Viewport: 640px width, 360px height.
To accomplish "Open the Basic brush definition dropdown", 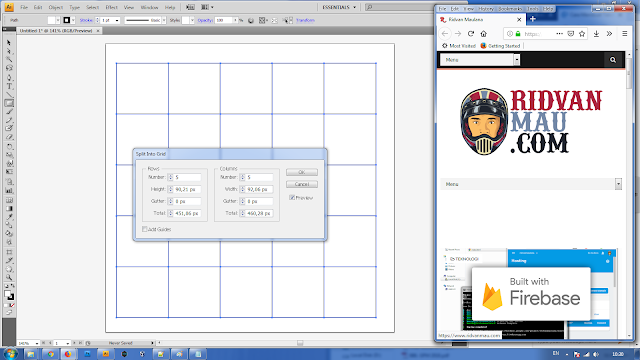I will pyautogui.click(x=164, y=20).
